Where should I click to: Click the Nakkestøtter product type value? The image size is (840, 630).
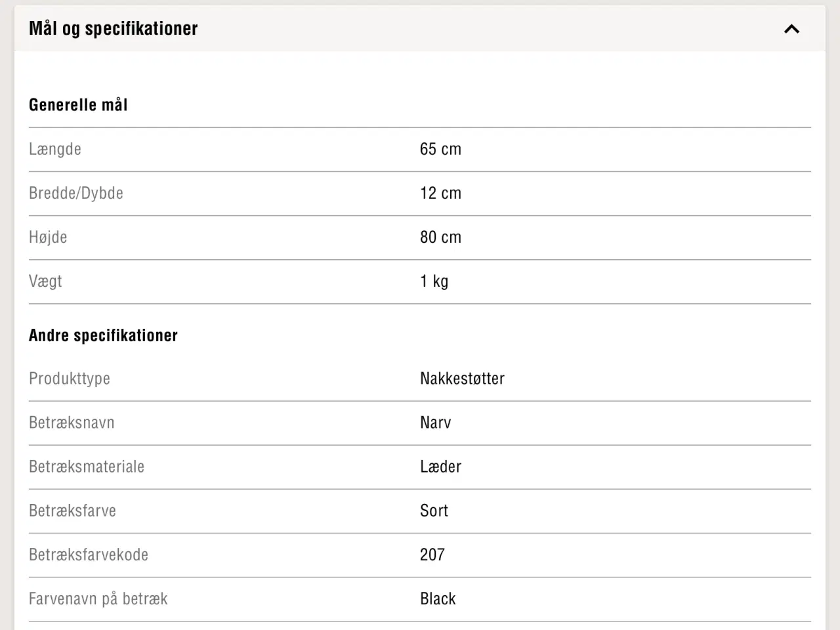point(462,379)
